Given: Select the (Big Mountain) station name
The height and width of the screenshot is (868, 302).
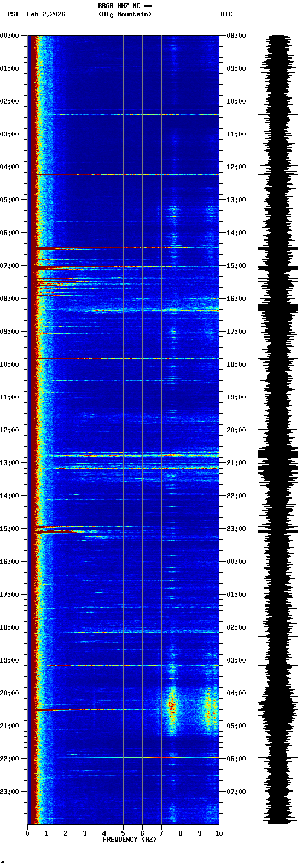Looking at the screenshot, I should 125,14.
